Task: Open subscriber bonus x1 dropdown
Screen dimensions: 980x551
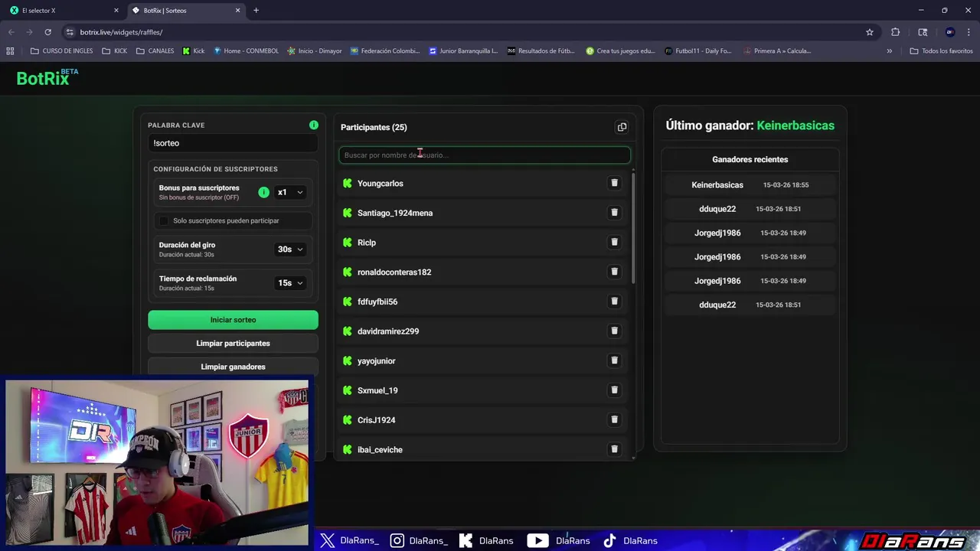Action: click(290, 192)
